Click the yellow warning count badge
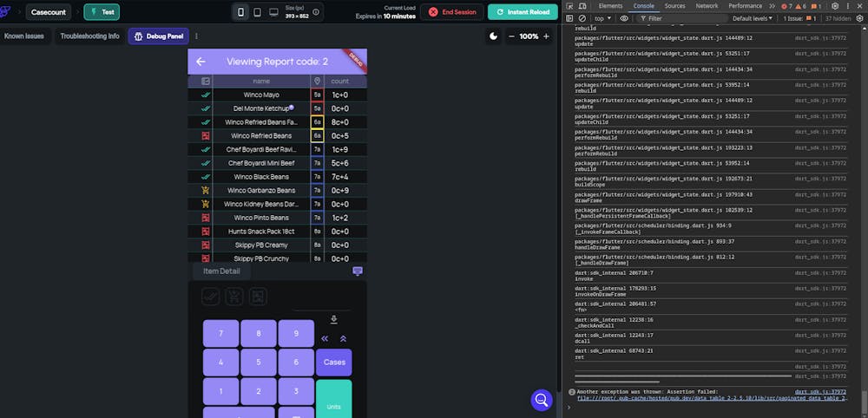The width and height of the screenshot is (868, 418). pyautogui.click(x=801, y=6)
